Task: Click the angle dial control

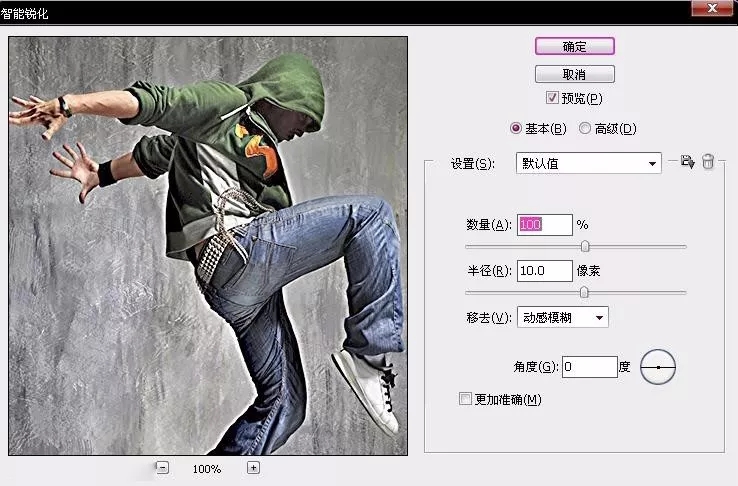Action: (658, 367)
